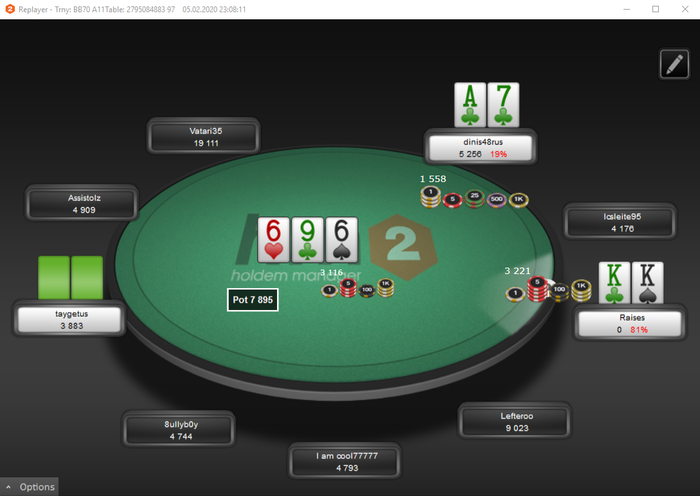The width and height of the screenshot is (700, 496).
Task: Click the ace of clubs hole card
Action: [470, 104]
